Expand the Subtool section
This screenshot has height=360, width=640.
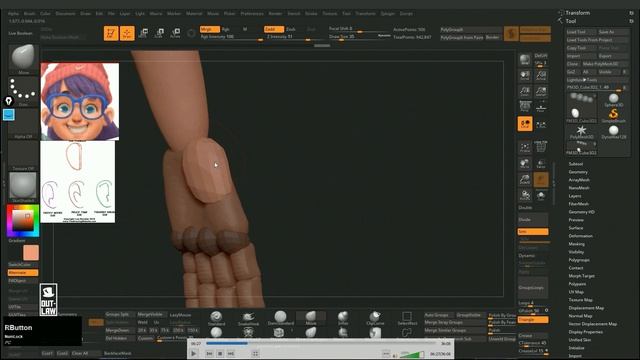576,164
